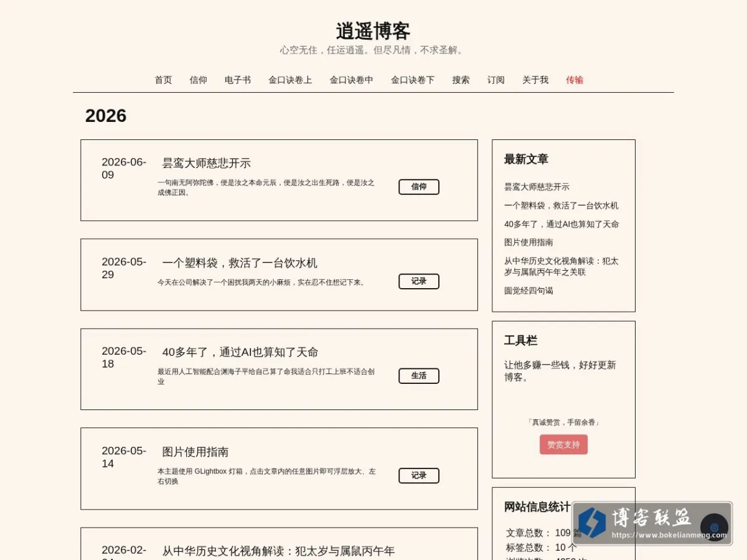Click excerpt 今天在公司解决了一个困扰我两天的小麻烦

tap(262, 282)
